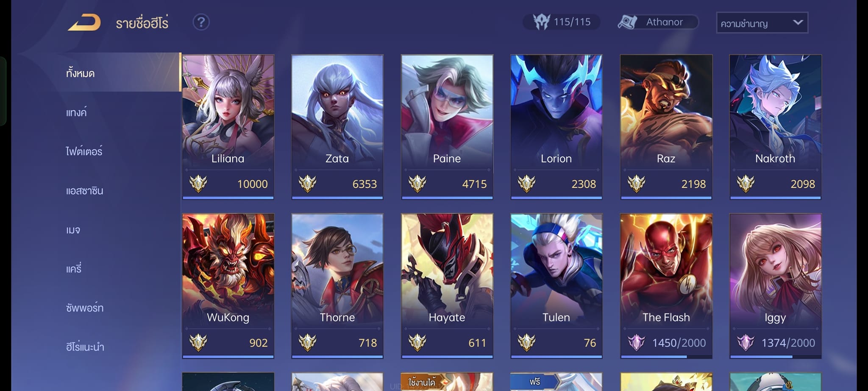The image size is (868, 391).
Task: Tap The Flash's purple mastery badge
Action: click(636, 343)
